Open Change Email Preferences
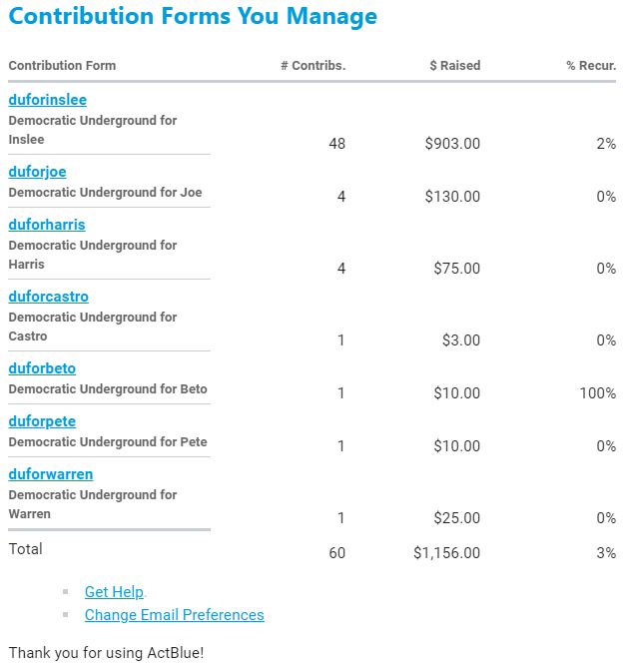This screenshot has width=636, height=672. [x=174, y=615]
